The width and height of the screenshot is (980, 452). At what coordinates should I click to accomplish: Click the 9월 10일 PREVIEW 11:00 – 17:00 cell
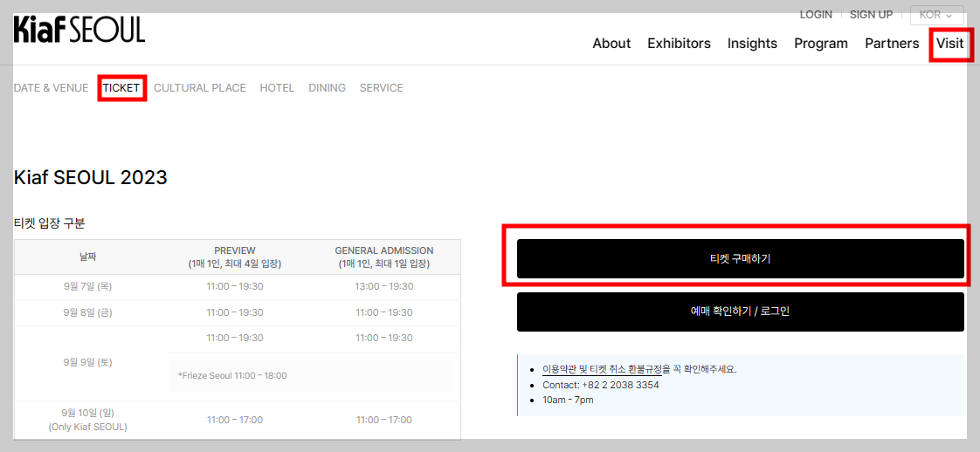click(x=235, y=421)
